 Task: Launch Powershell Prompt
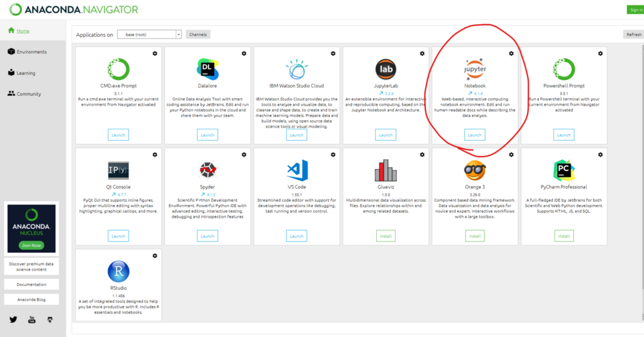[x=564, y=135]
